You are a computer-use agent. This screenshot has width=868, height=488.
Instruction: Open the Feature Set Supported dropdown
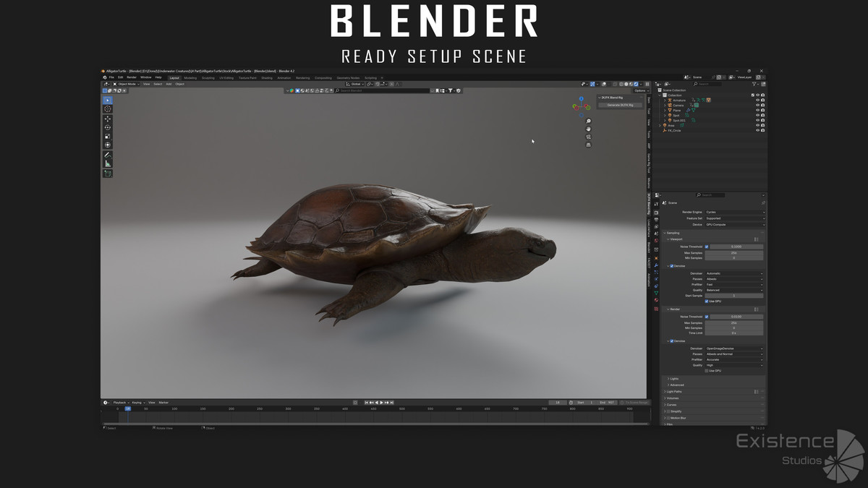point(734,218)
